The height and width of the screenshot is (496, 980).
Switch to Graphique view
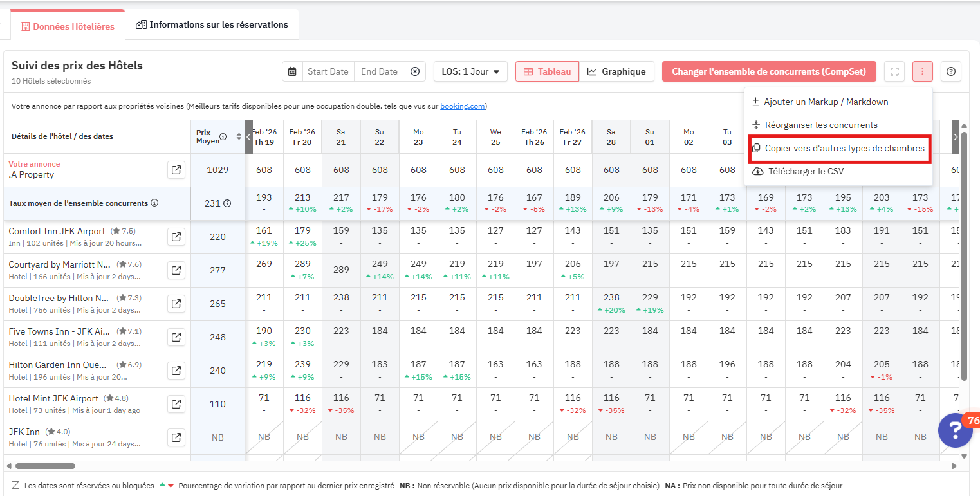click(616, 71)
